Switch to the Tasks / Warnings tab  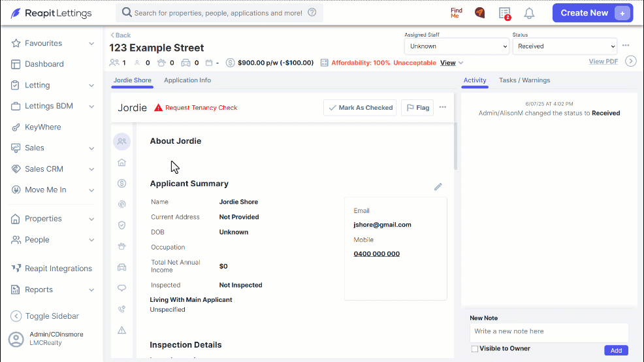[524, 80]
